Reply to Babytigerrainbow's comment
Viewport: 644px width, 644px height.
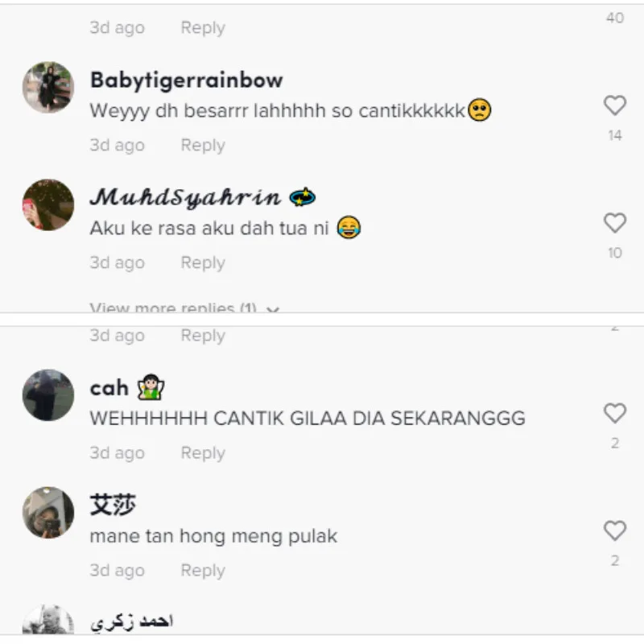[x=203, y=146]
